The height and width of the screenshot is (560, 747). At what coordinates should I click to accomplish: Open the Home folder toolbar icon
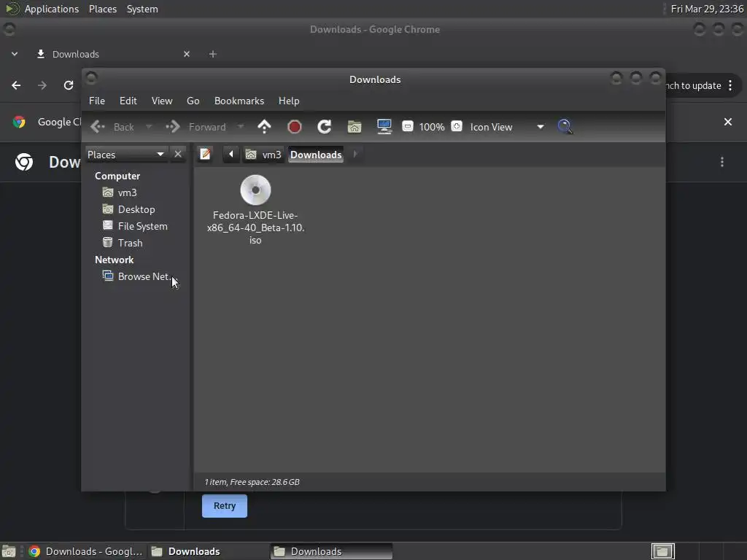coord(355,127)
